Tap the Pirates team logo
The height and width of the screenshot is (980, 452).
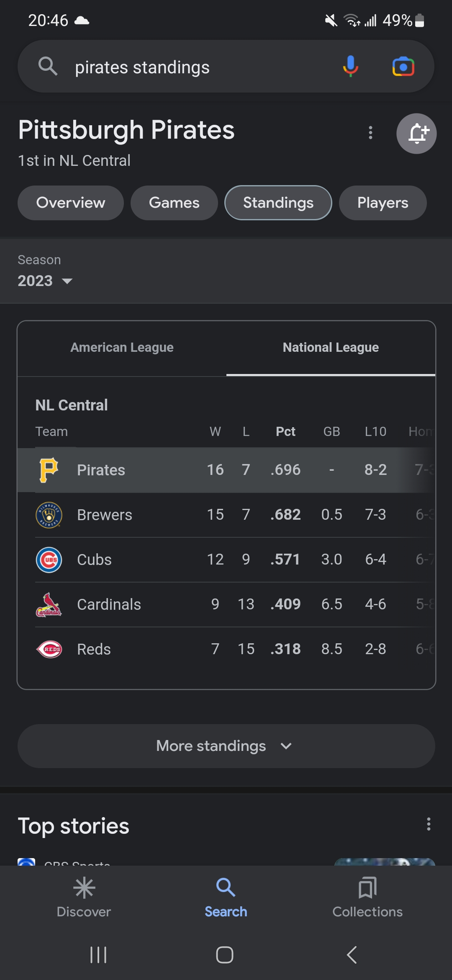(49, 470)
